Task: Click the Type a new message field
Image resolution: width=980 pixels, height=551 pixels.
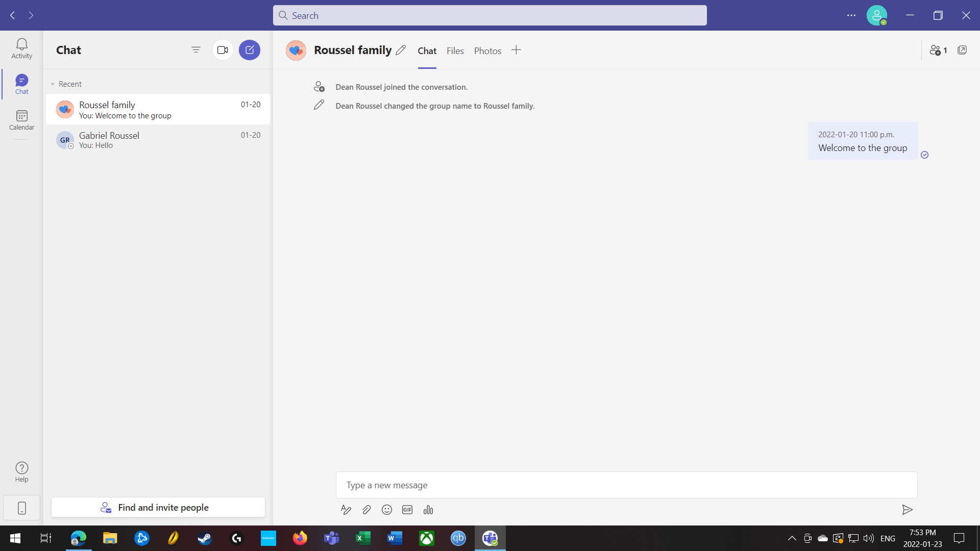Action: click(x=626, y=485)
